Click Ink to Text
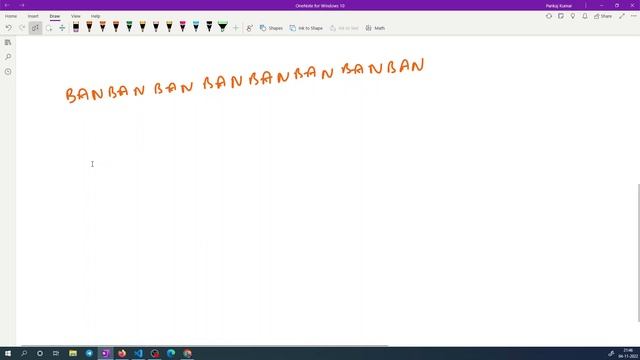Screen dimensions: 640x360 tap(344, 28)
